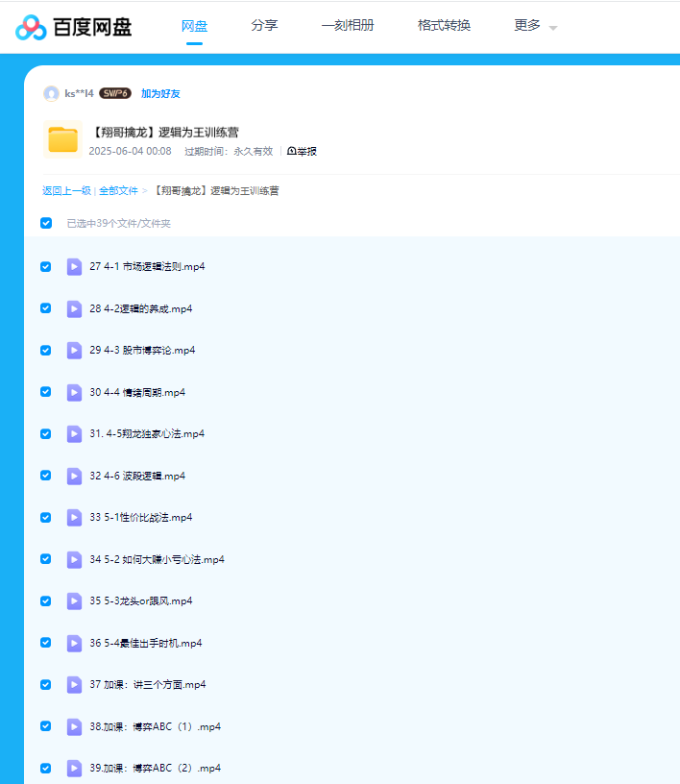Switch to the 分享 tab
Viewport: 680px width, 784px height.
click(264, 26)
